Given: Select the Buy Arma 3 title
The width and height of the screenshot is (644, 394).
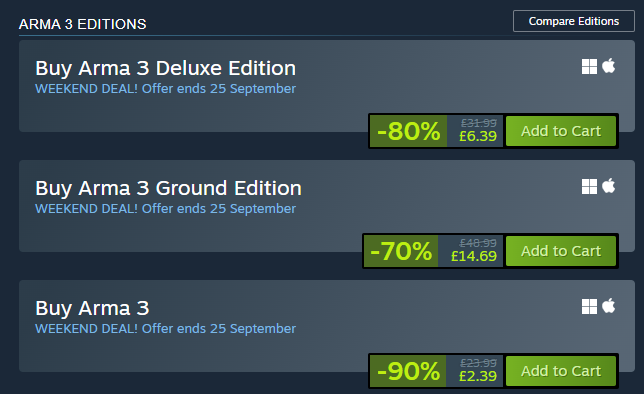Looking at the screenshot, I should [x=92, y=309].
